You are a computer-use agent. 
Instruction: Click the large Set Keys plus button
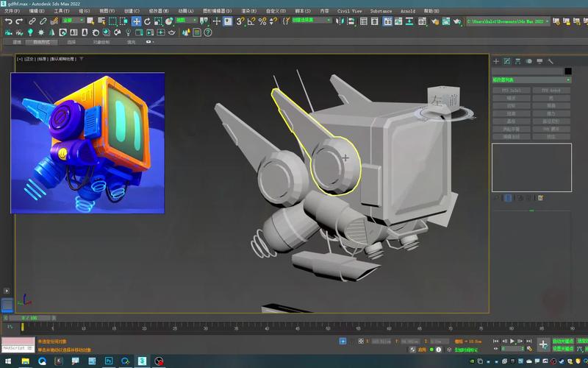[x=543, y=344]
